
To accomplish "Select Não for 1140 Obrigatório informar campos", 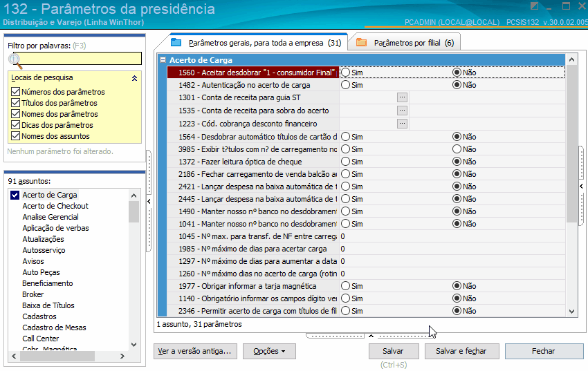I will 457,298.
